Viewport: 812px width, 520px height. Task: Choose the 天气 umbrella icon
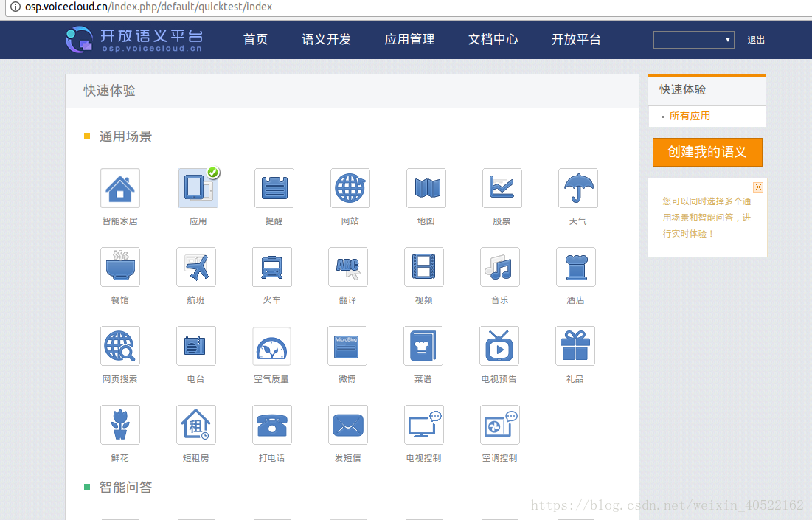578,188
